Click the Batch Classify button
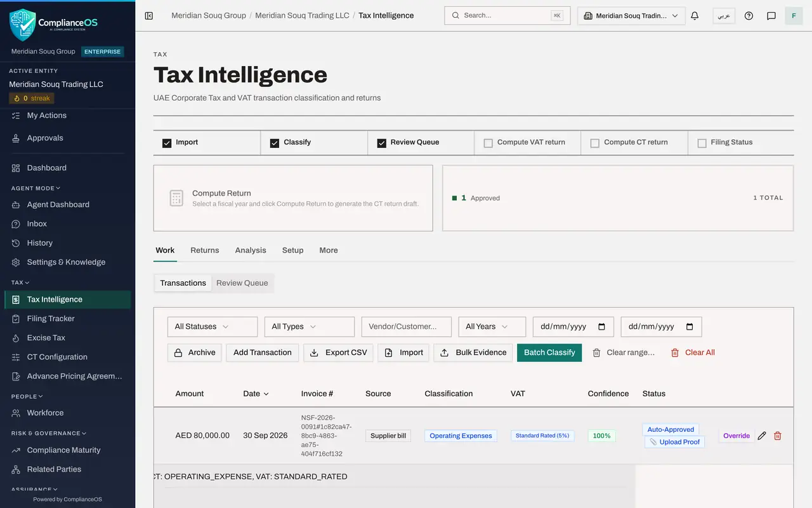 pyautogui.click(x=549, y=352)
